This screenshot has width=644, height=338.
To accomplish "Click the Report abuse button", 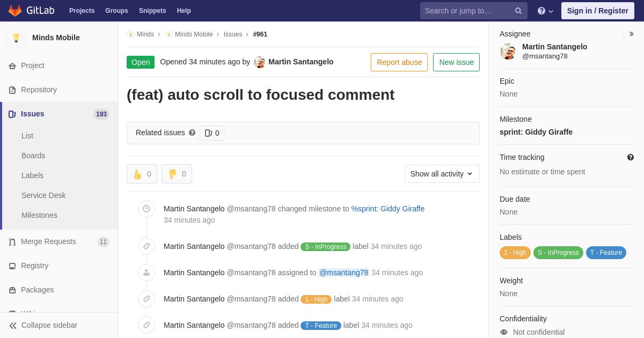I will point(399,62).
